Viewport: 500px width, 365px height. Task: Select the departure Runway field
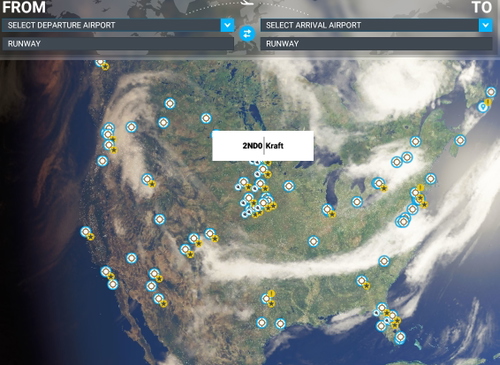(118, 44)
